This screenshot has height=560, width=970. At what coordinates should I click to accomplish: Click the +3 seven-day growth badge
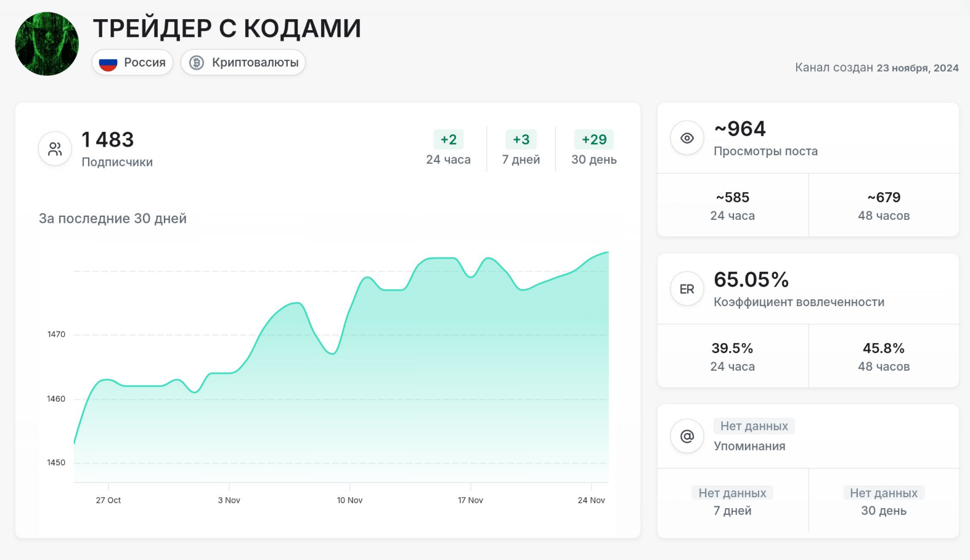coord(521,140)
